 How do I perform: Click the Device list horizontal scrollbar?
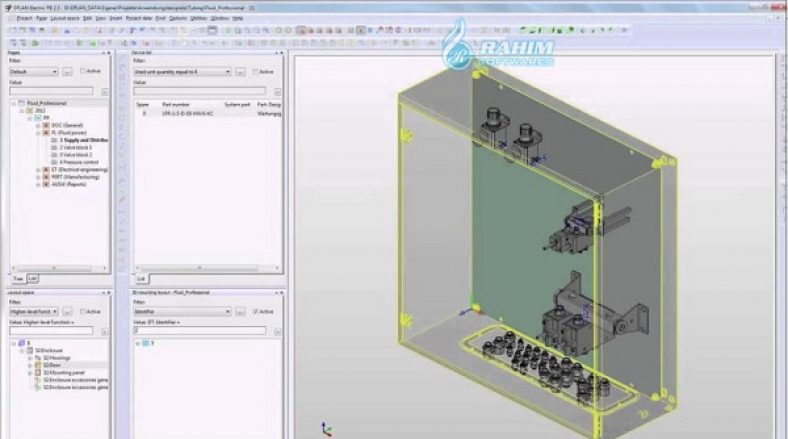(x=207, y=268)
